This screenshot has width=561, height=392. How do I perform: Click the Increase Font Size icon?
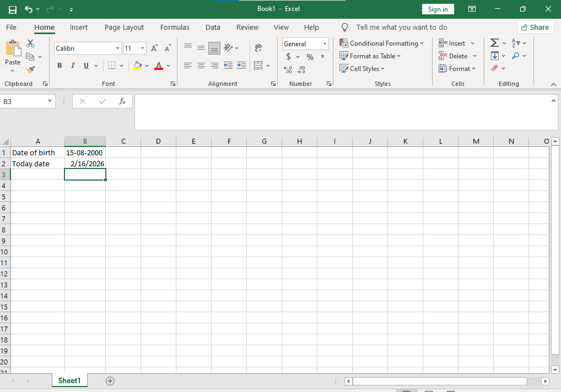[x=155, y=48]
